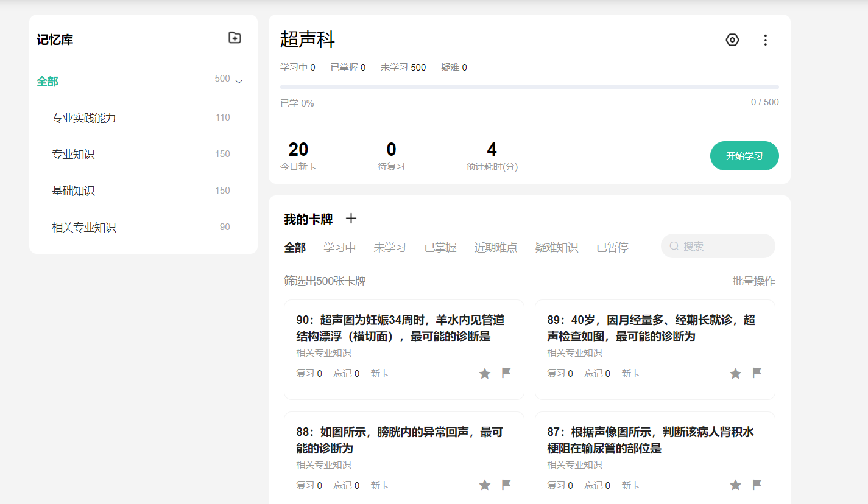Click the 记忆库 heading
868x504 pixels.
[x=55, y=40]
